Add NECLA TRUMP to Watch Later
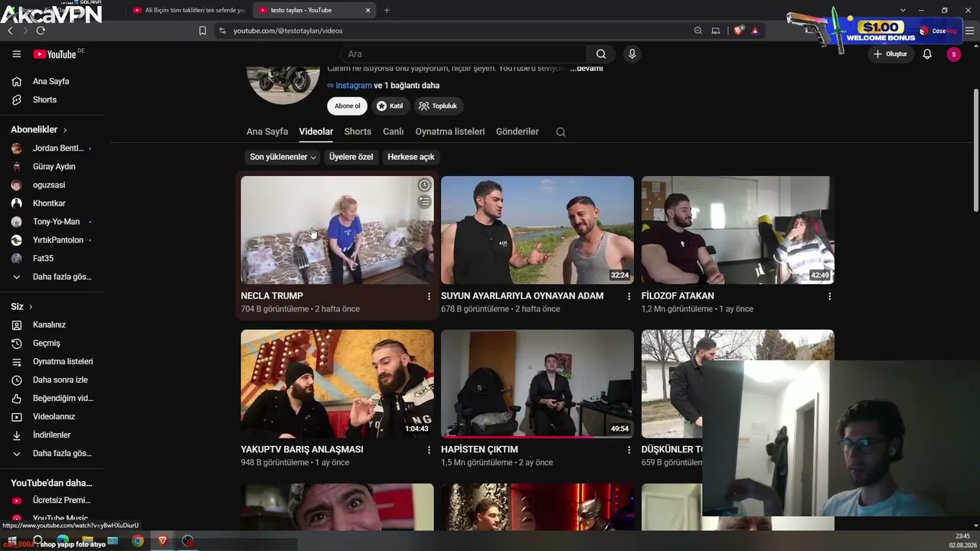This screenshot has width=980, height=551. [x=424, y=185]
